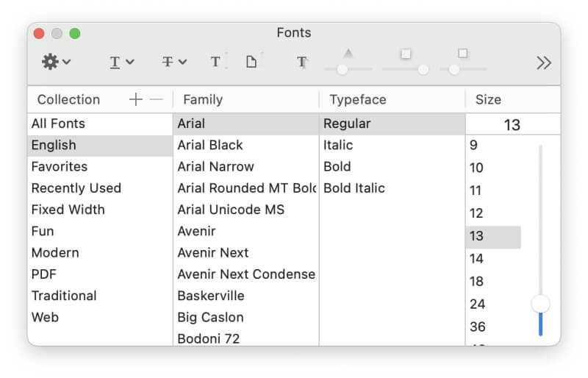Screen dimensions: 588x378
Task: Choose the Arial font family
Action: [x=246, y=124]
